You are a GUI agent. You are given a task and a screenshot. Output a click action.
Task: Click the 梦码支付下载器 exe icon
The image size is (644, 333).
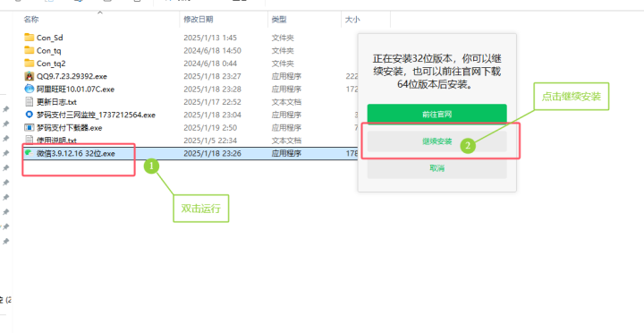coord(30,127)
